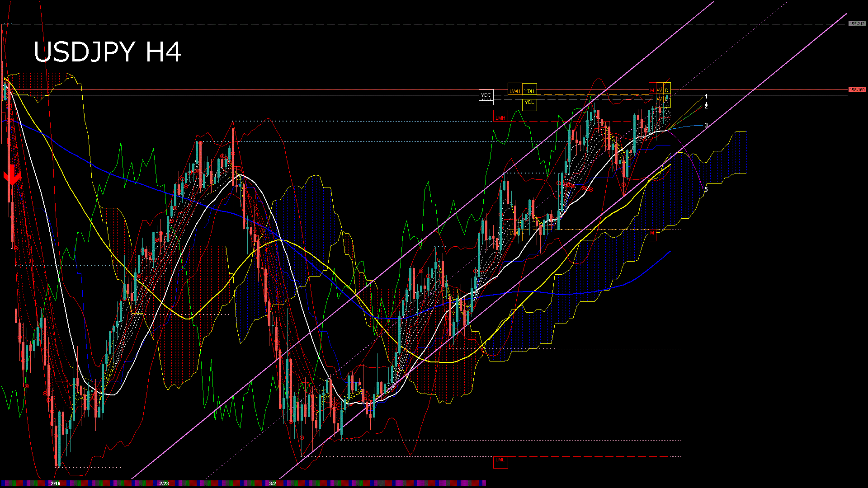The height and width of the screenshot is (488, 868).
Task: Click projection line label 5
Action: point(706,189)
